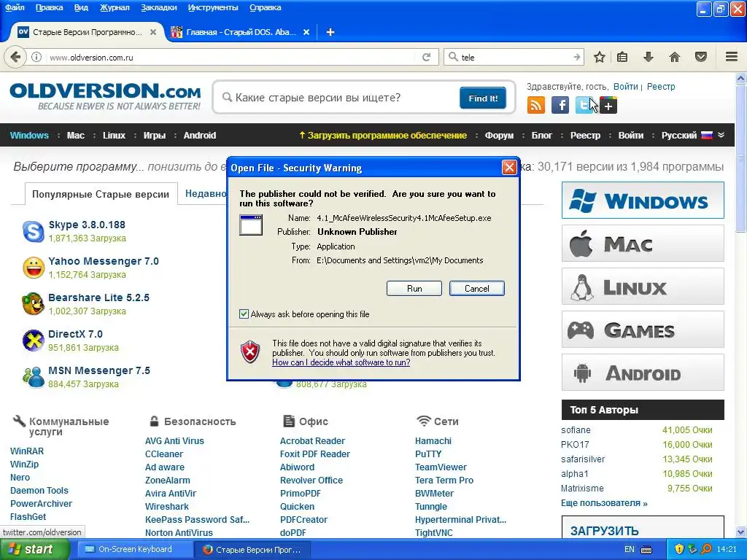Open Acrobat Reader link under Офис
The height and width of the screenshot is (560, 747).
312,441
